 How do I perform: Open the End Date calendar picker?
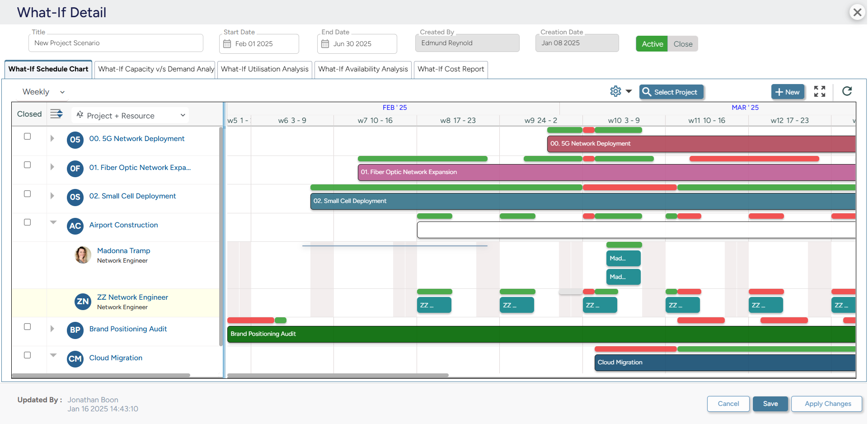tap(326, 43)
